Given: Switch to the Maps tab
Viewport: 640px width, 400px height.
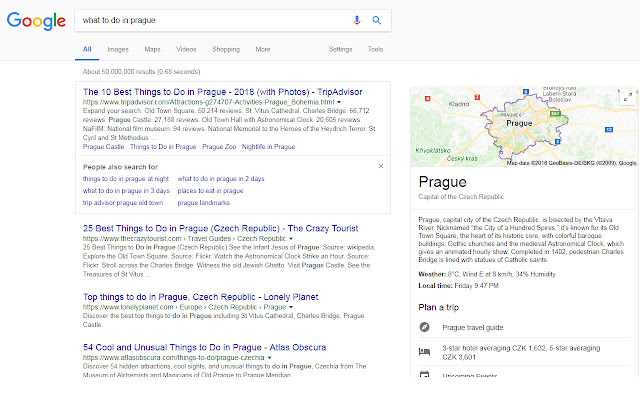Looking at the screenshot, I should [152, 49].
